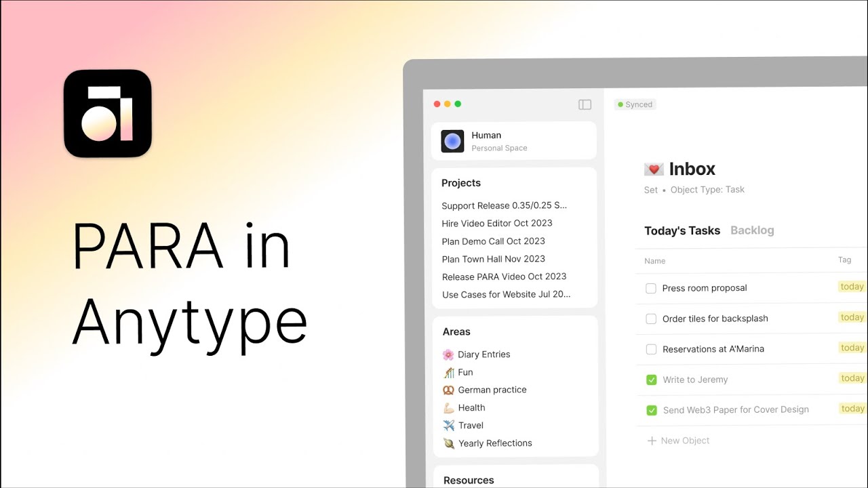Check the Reservations at A'Marina checkbox
The width and height of the screenshot is (868, 488).
(651, 349)
